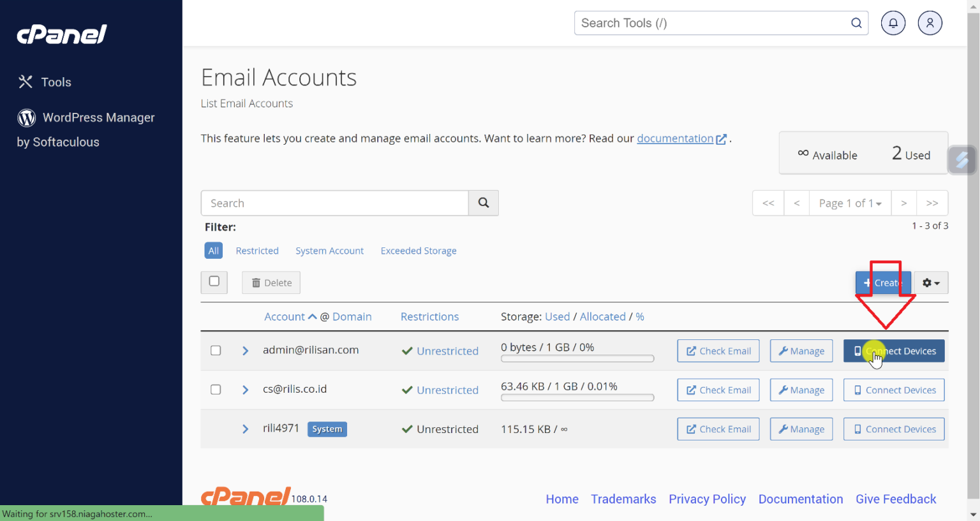
Task: Click the notification bell icon
Action: pos(893,22)
